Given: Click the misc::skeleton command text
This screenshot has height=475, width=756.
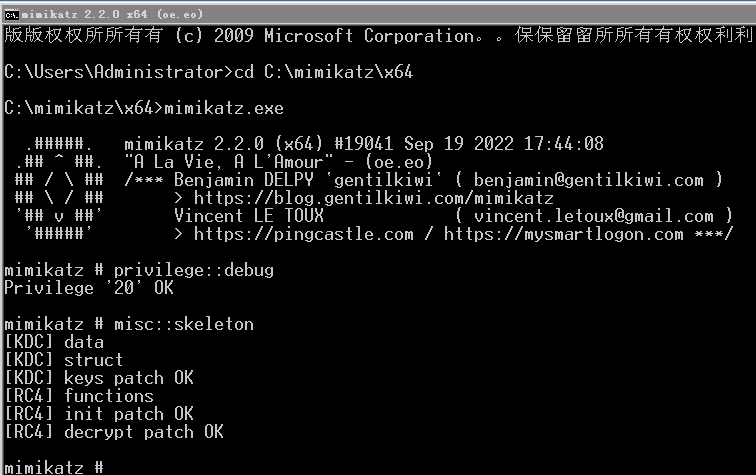Looking at the screenshot, I should coord(183,324).
